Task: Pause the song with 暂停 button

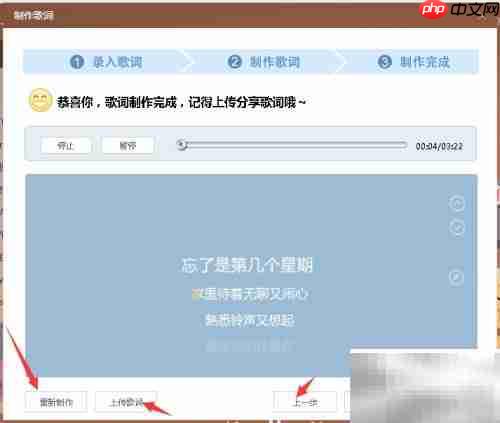Action: tap(128, 146)
